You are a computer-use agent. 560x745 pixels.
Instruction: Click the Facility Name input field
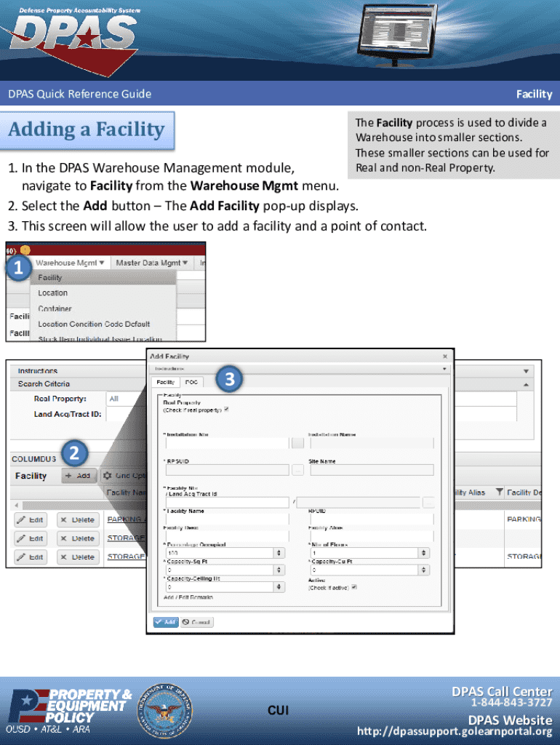[225, 519]
